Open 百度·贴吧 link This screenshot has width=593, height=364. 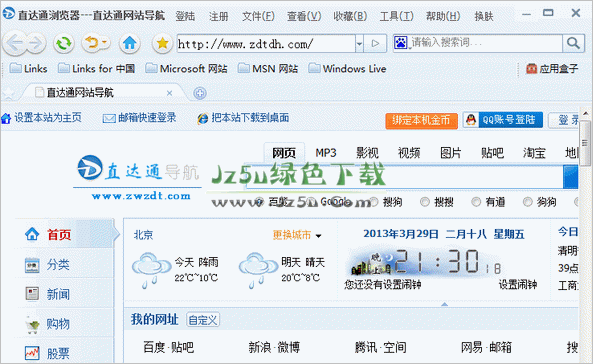click(x=169, y=347)
